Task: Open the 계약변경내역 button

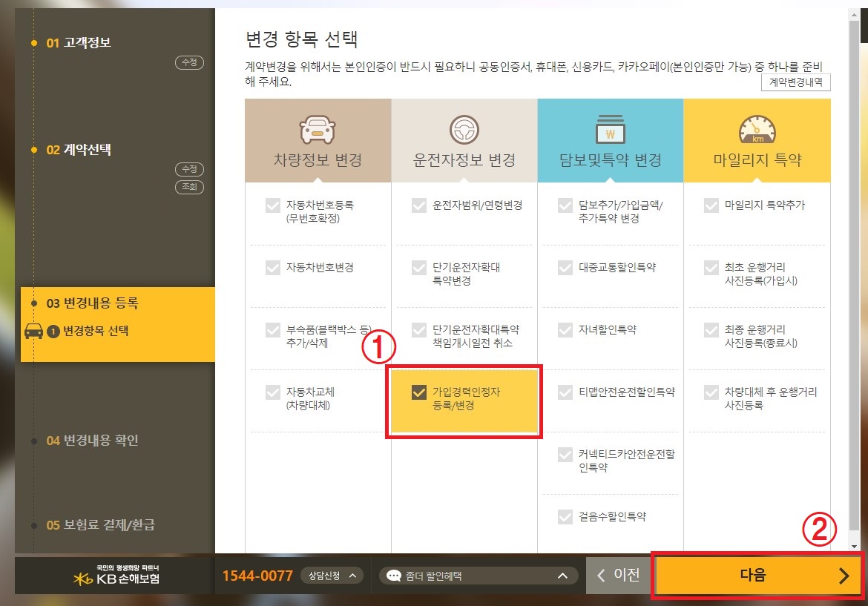Action: [x=796, y=82]
